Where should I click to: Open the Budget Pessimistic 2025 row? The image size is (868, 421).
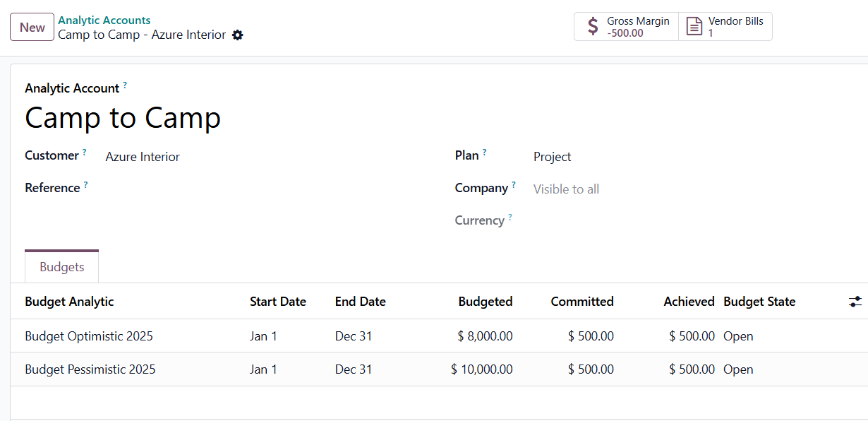coord(90,369)
